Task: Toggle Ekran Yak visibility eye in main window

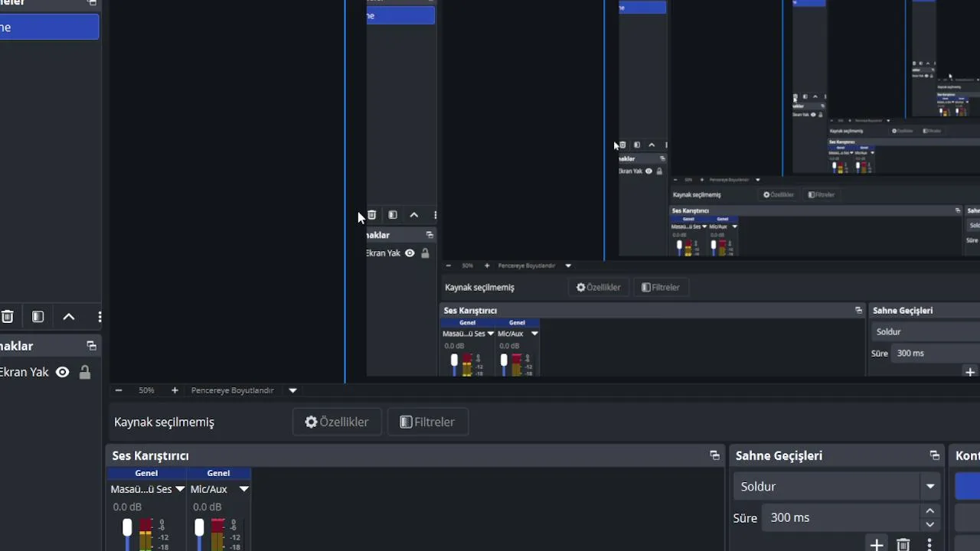Action: [63, 372]
